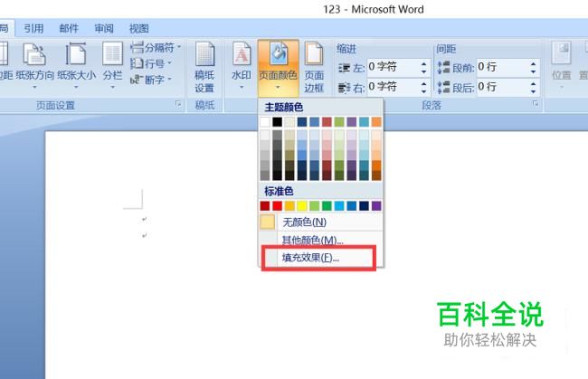
Task: Pick purple theme color swatch
Action: [352, 121]
